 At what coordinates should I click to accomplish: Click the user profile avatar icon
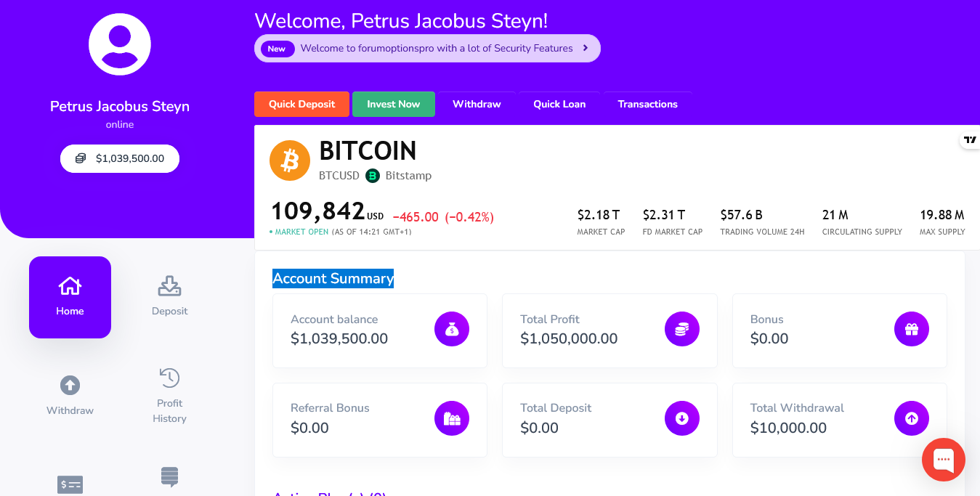[120, 44]
